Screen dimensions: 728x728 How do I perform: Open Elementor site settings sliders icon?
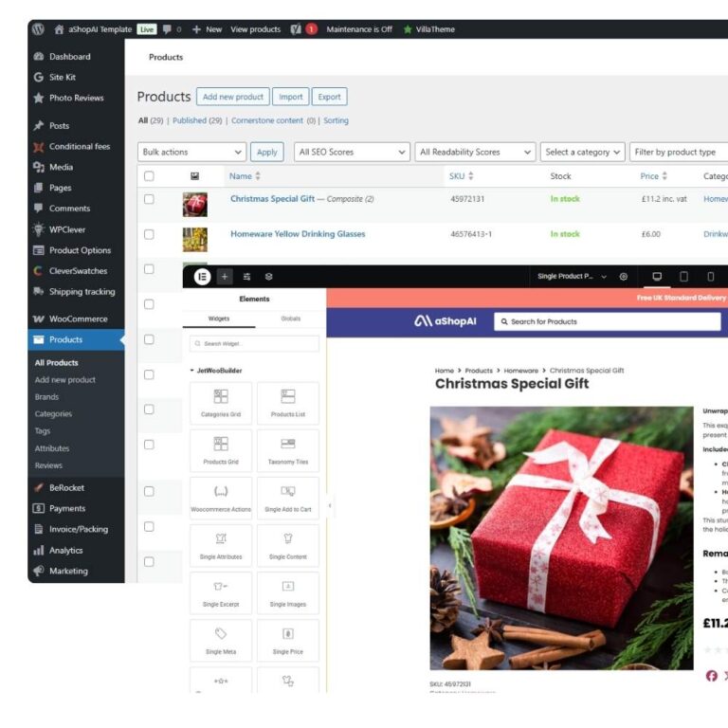click(x=246, y=277)
